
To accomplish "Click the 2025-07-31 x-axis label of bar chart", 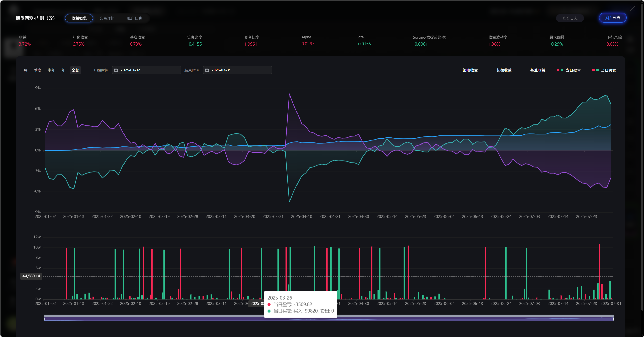I will click(x=611, y=304).
